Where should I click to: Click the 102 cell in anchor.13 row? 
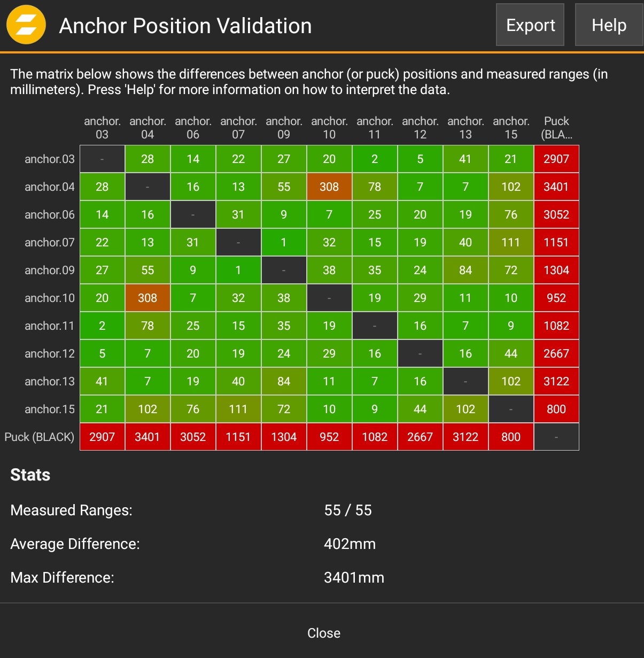point(511,381)
